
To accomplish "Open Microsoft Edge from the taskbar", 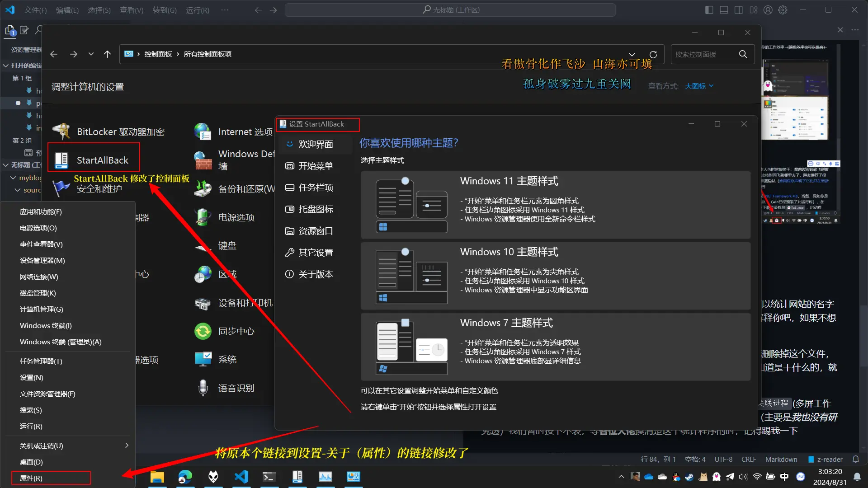I will click(x=185, y=477).
